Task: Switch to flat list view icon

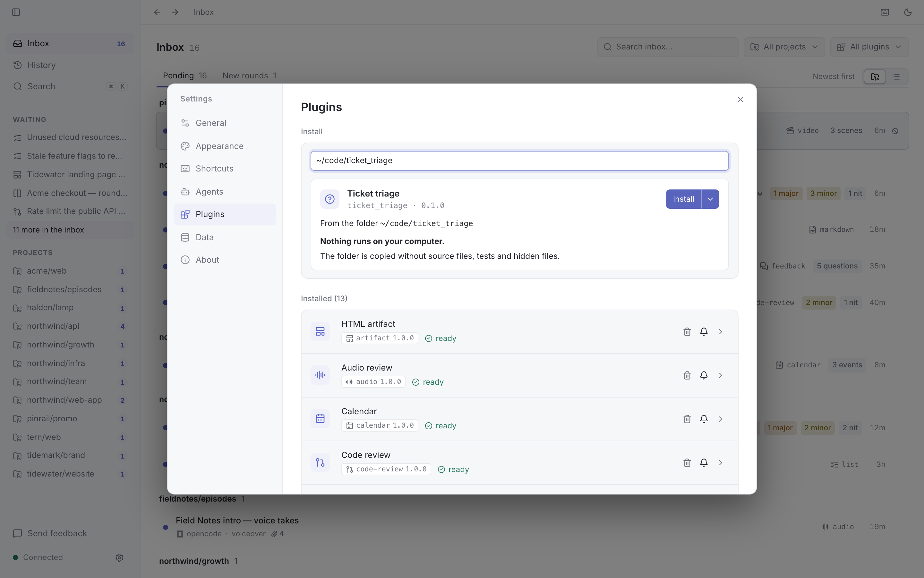Action: [896, 77]
